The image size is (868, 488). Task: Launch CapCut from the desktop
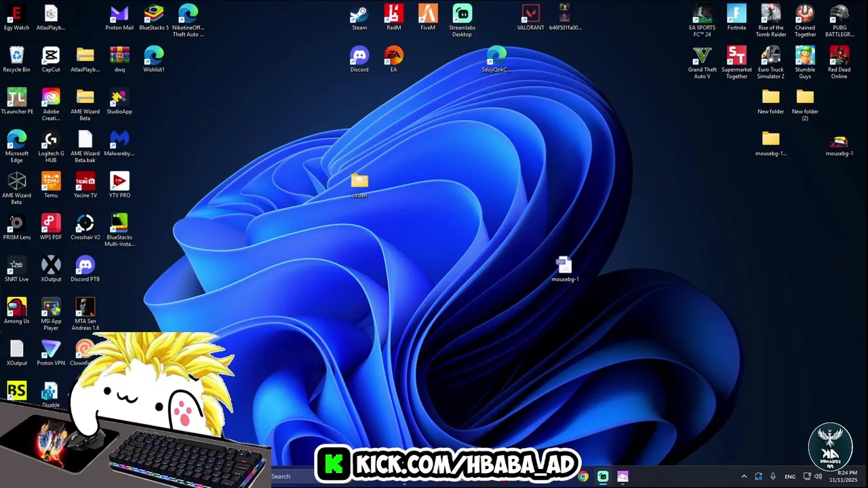pyautogui.click(x=51, y=60)
